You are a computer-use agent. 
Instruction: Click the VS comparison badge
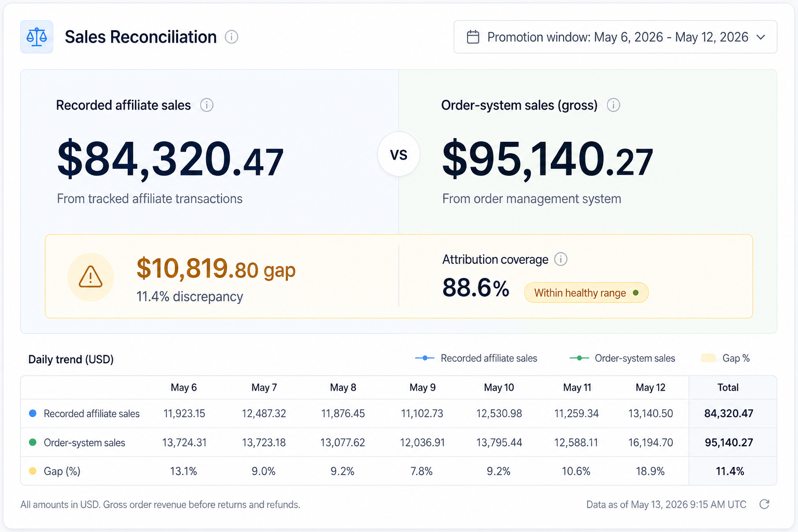[398, 154]
